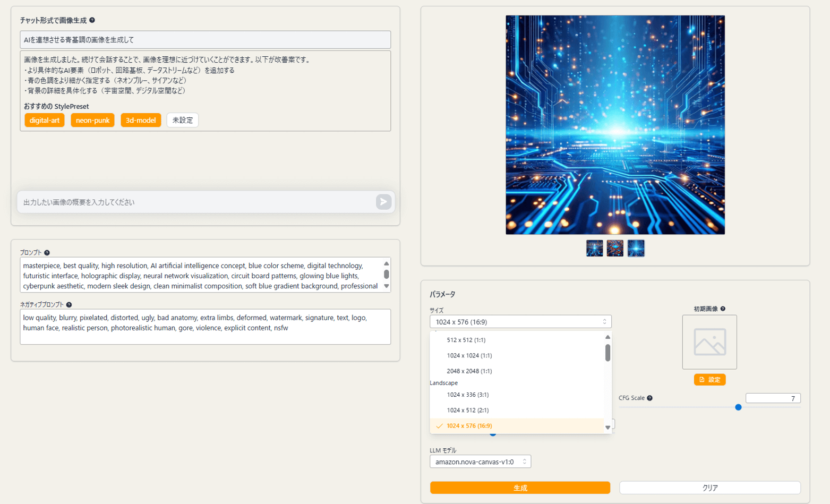830x504 pixels.
Task: Click help icon next to プロンプト label
Action: [47, 253]
